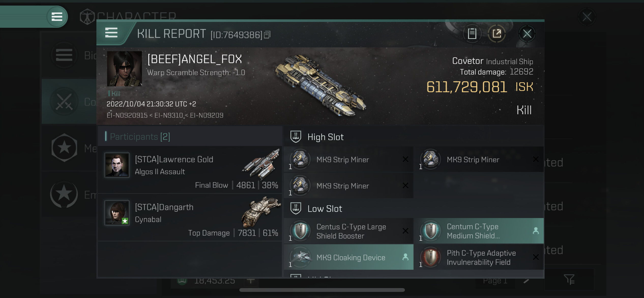Viewport: 644px width, 298px height.
Task: Open the main menu in the top-left tab
Action: pos(57,17)
